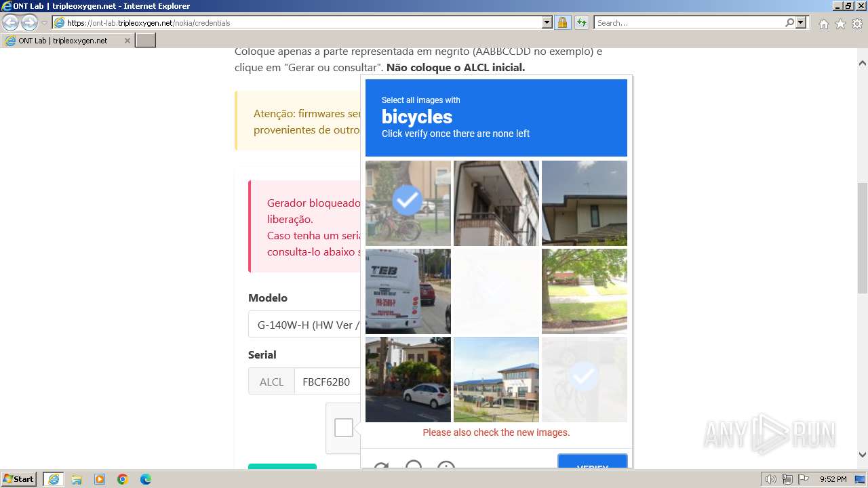
Task: Click the page scroll up arrow
Action: (863, 62)
